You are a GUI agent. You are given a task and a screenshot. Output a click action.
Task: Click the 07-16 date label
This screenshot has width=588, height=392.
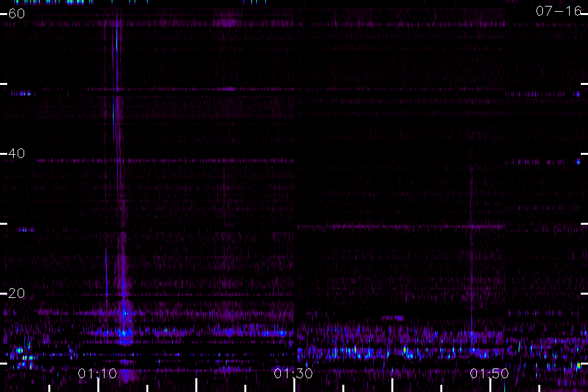559,11
